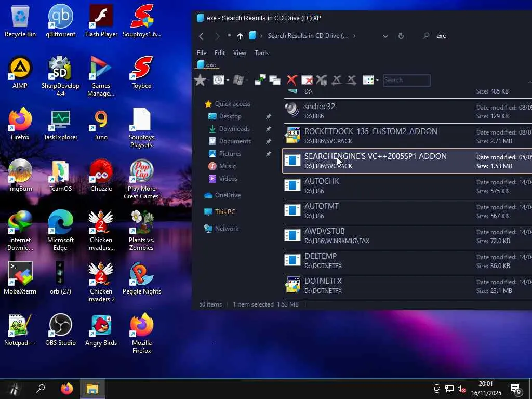Open taskbar search magnifier
Image resolution: width=532 pixels, height=399 pixels.
click(41, 389)
